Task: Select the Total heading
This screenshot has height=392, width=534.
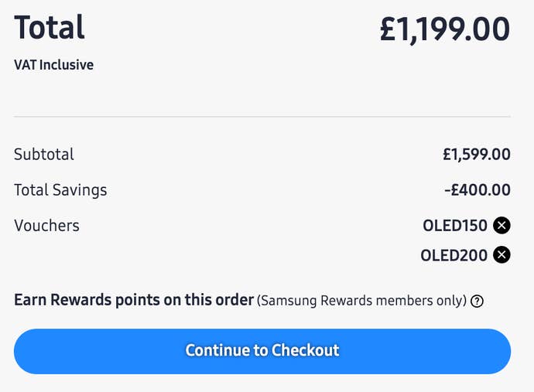Action: click(x=50, y=29)
